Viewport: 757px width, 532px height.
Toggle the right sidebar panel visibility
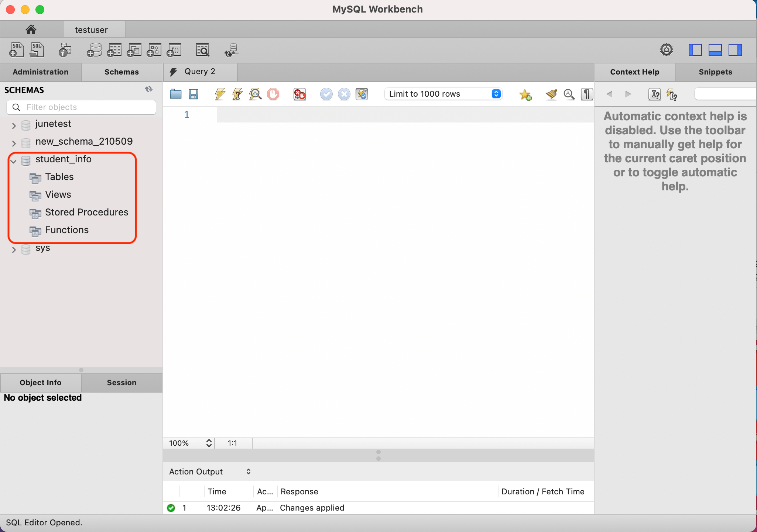735,50
